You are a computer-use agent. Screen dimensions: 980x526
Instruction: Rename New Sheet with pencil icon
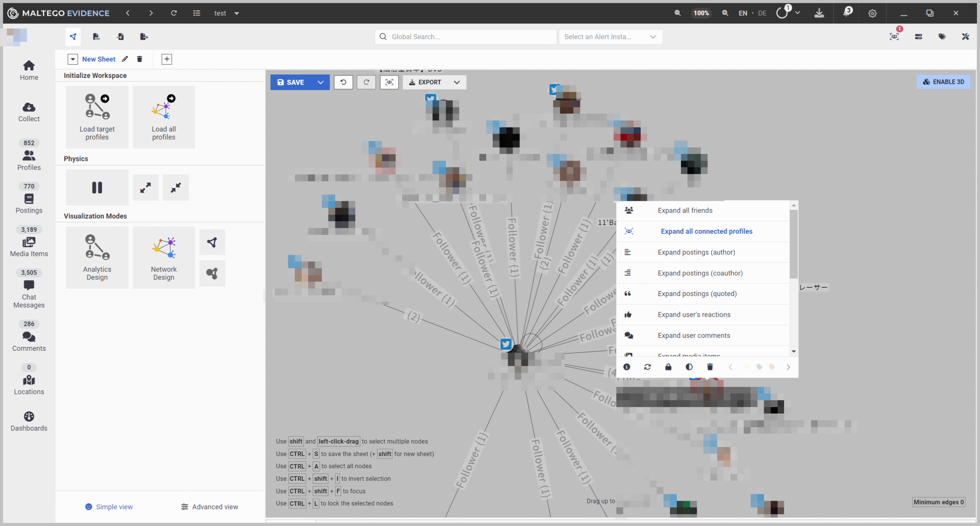pos(125,59)
